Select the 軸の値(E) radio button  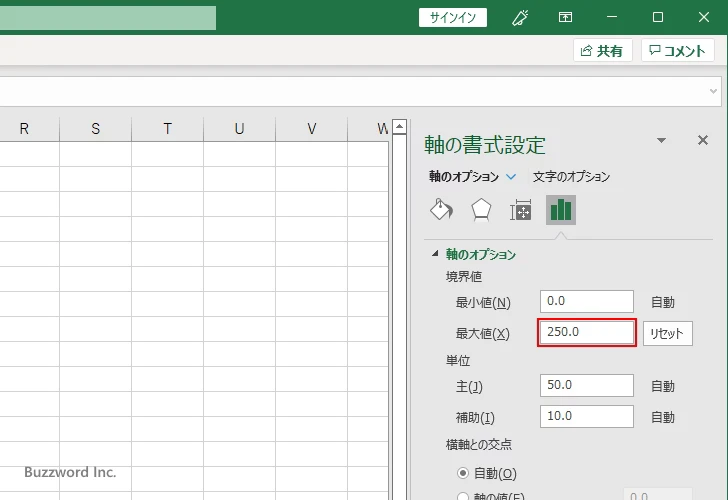(x=462, y=497)
